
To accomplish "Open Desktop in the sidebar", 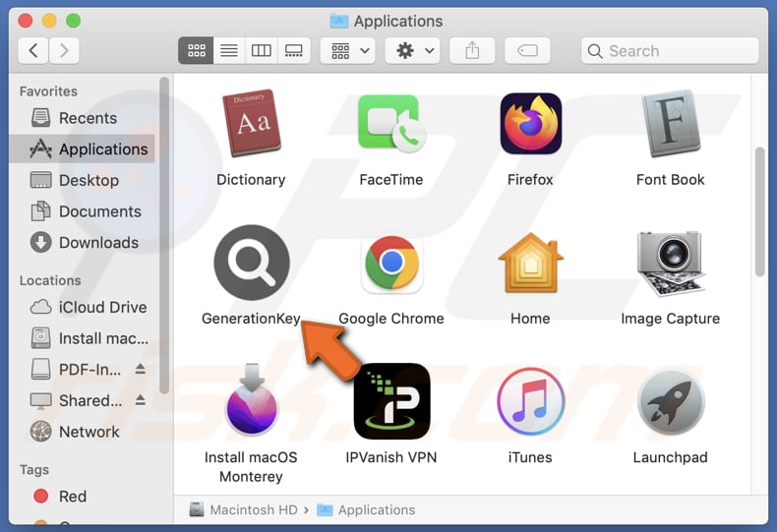I will point(83,180).
